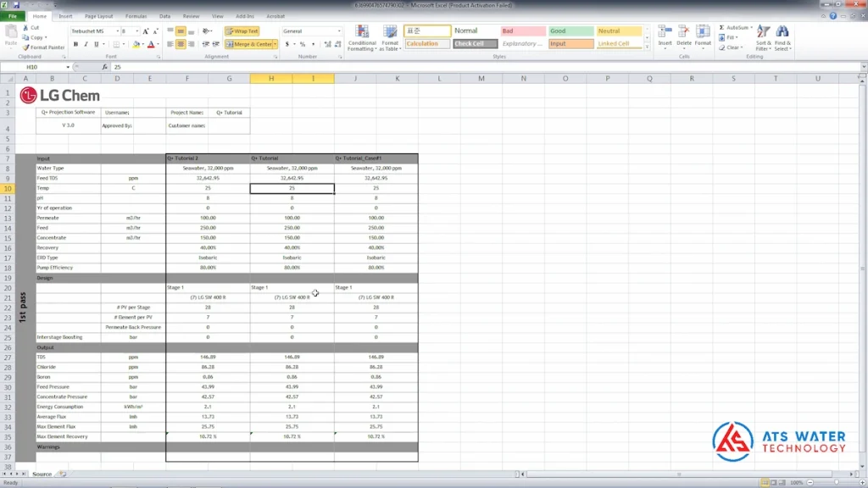Open the Fill Color bucket icon
This screenshot has height=488, width=868.
point(136,44)
